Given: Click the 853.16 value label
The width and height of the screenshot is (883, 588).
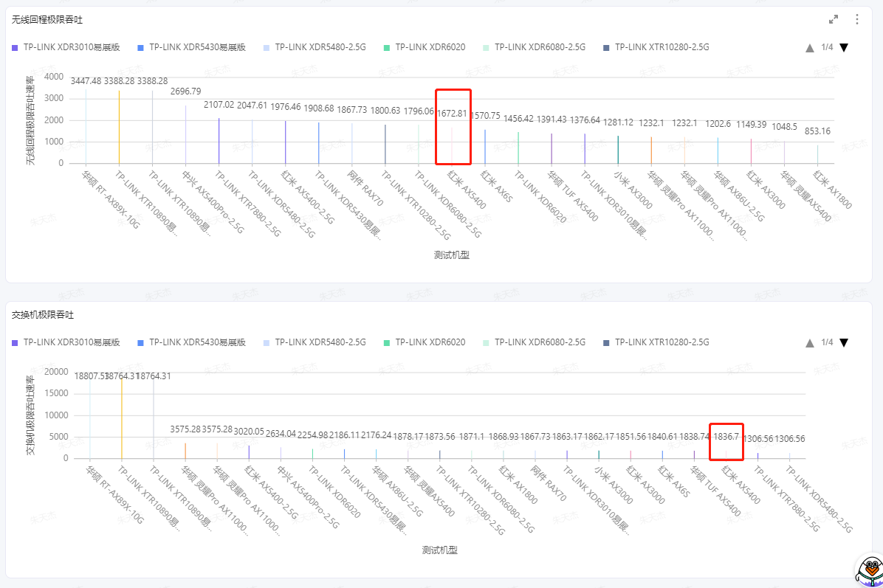Looking at the screenshot, I should [818, 131].
